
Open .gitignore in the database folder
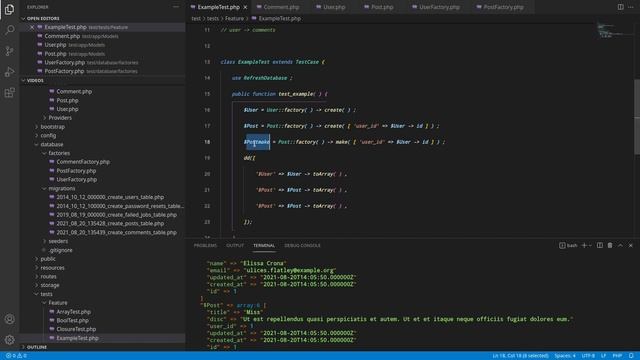pos(60,250)
